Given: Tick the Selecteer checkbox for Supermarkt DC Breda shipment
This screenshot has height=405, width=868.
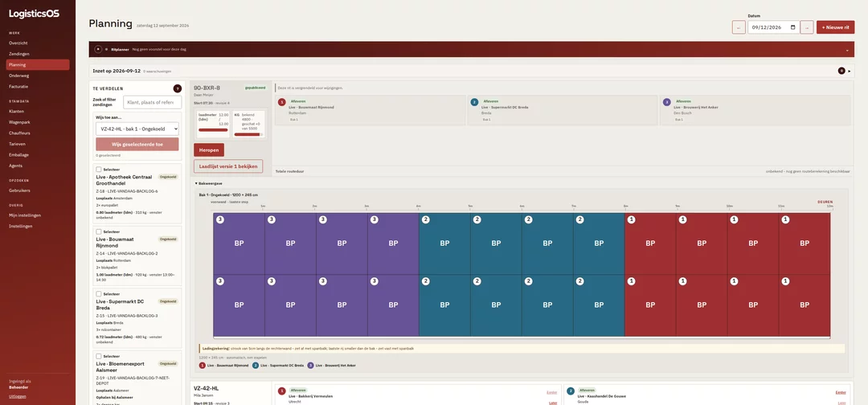Looking at the screenshot, I should coord(99,294).
